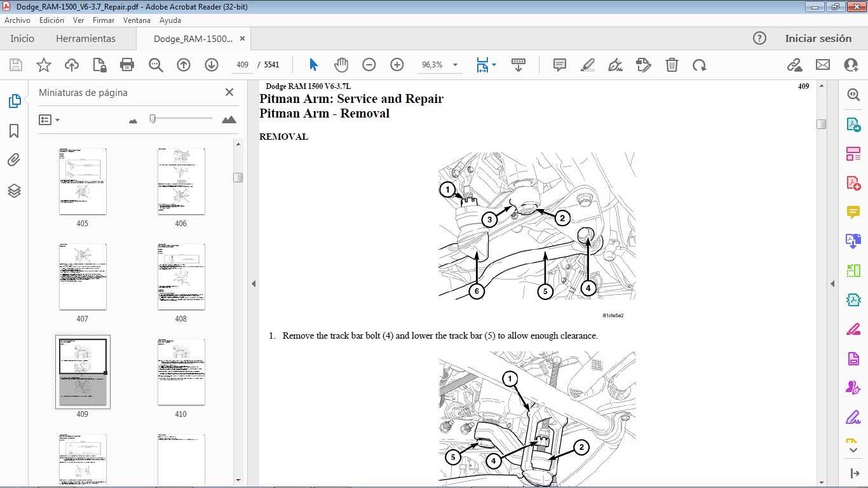Go to next page arrow
868x488 pixels.
tap(212, 65)
